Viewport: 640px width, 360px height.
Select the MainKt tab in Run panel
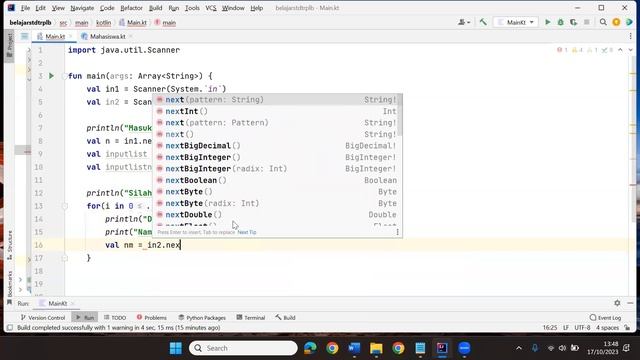57,303
